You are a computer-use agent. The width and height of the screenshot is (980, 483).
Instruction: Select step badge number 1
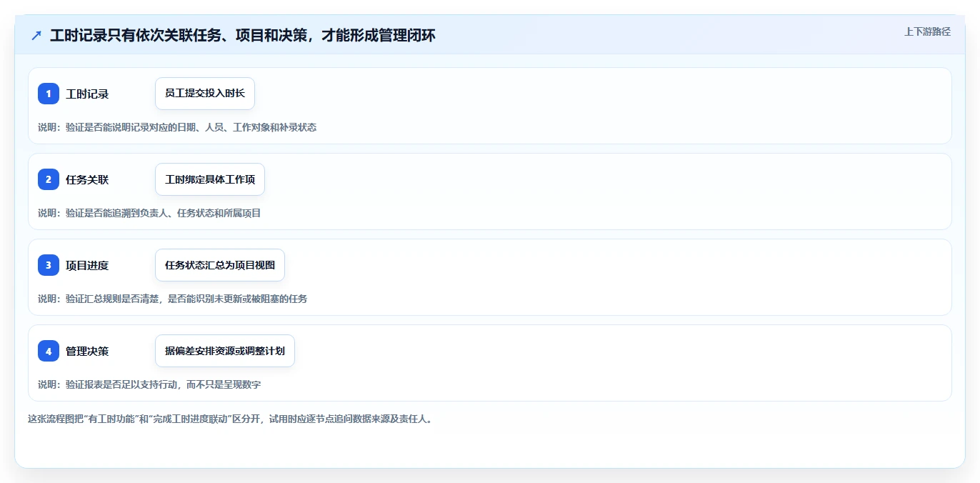pos(49,94)
